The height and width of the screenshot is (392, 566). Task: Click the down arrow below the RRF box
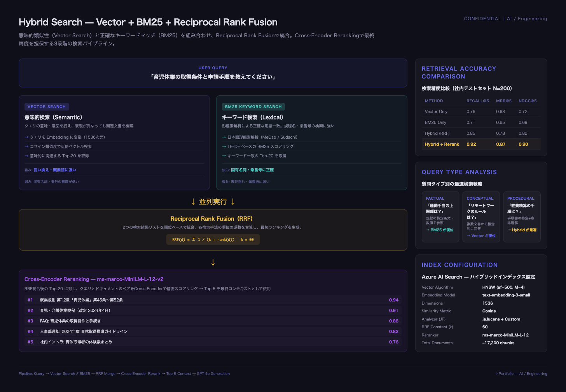click(213, 262)
